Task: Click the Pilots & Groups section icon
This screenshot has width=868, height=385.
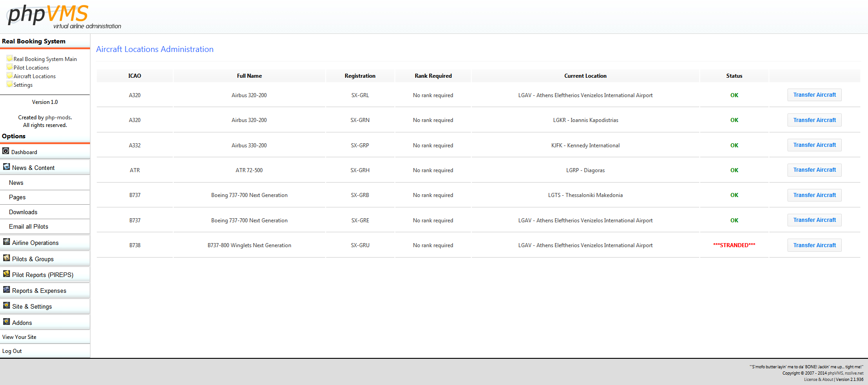Action: (x=6, y=258)
